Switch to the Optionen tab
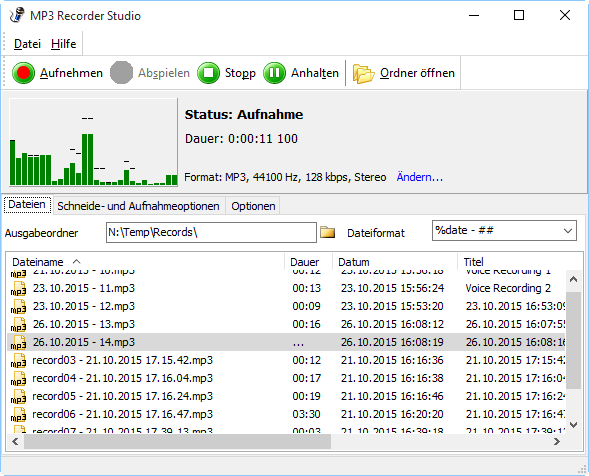Image resolution: width=589 pixels, height=476 pixels. pos(253,206)
